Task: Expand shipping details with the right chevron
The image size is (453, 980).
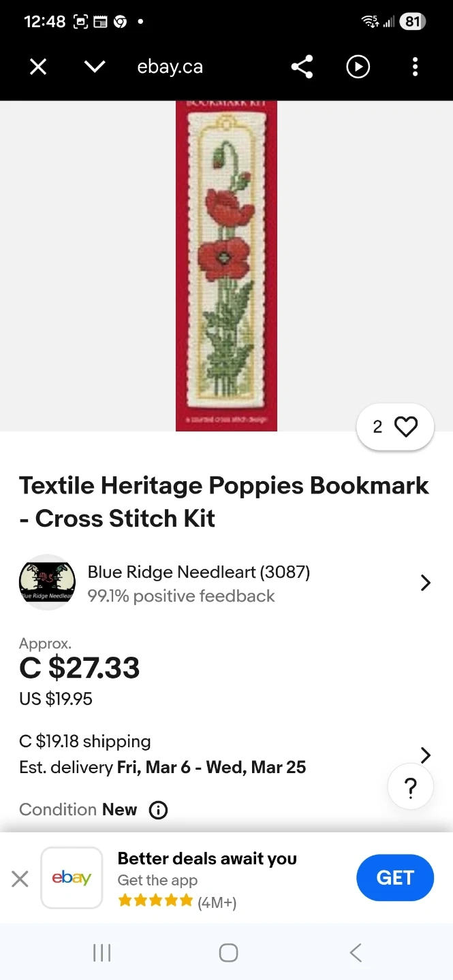Action: pos(425,755)
